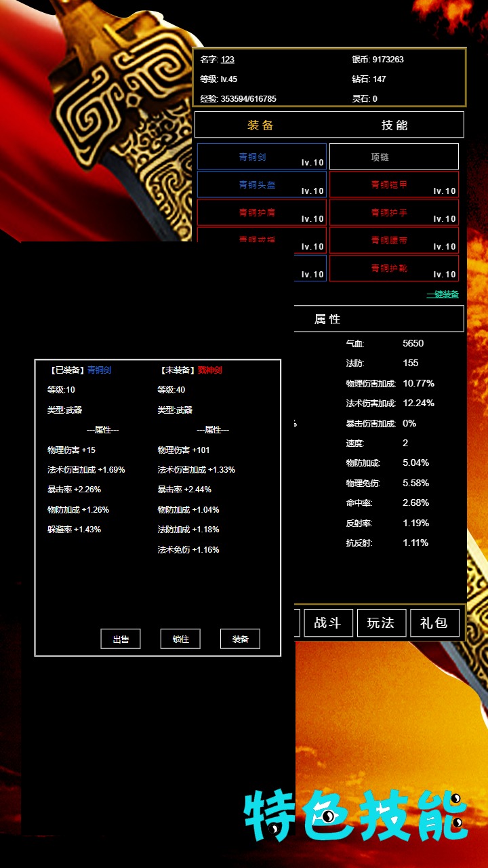Select the 青铜腰带 belt slot
This screenshot has height=868, width=488.
tap(394, 240)
